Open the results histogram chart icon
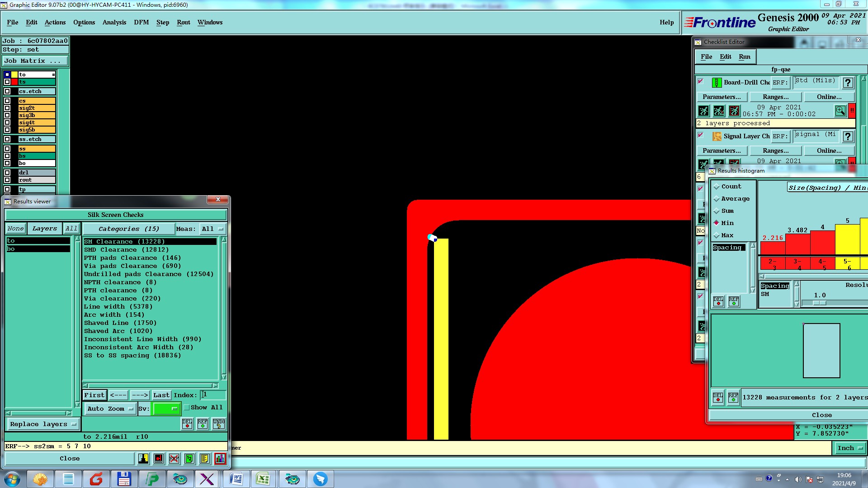This screenshot has width=868, height=488. click(220, 459)
